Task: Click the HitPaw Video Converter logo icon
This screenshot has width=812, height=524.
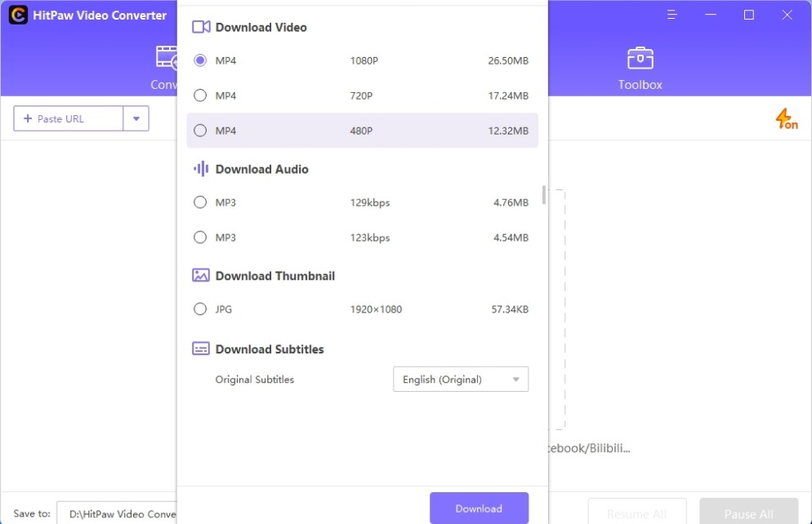Action: tap(18, 15)
